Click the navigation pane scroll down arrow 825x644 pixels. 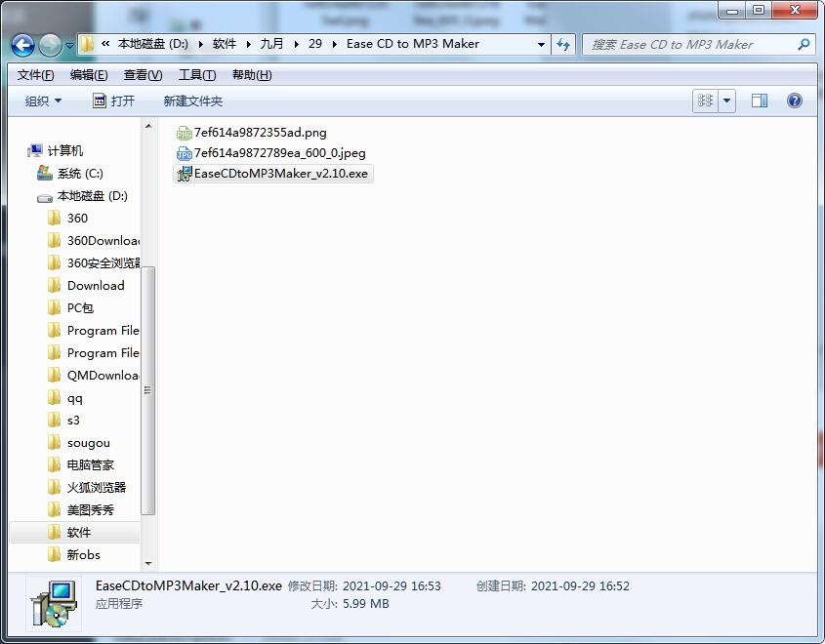148,564
